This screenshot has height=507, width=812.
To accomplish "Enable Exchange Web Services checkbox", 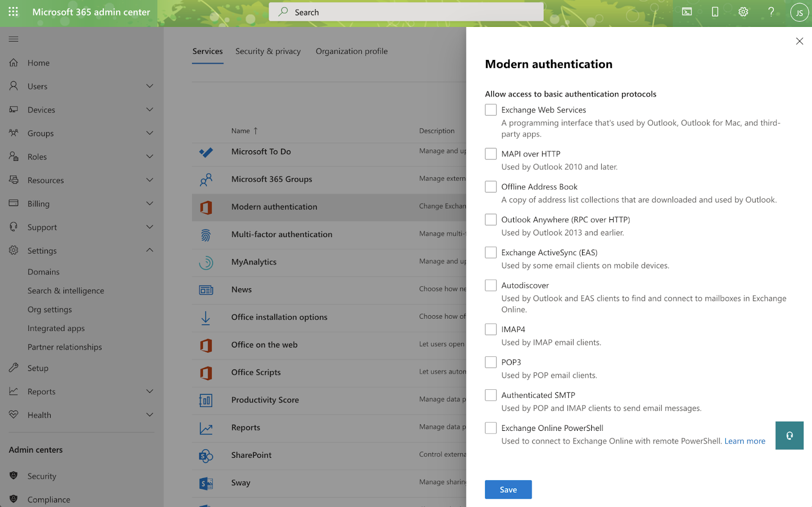I will point(491,110).
